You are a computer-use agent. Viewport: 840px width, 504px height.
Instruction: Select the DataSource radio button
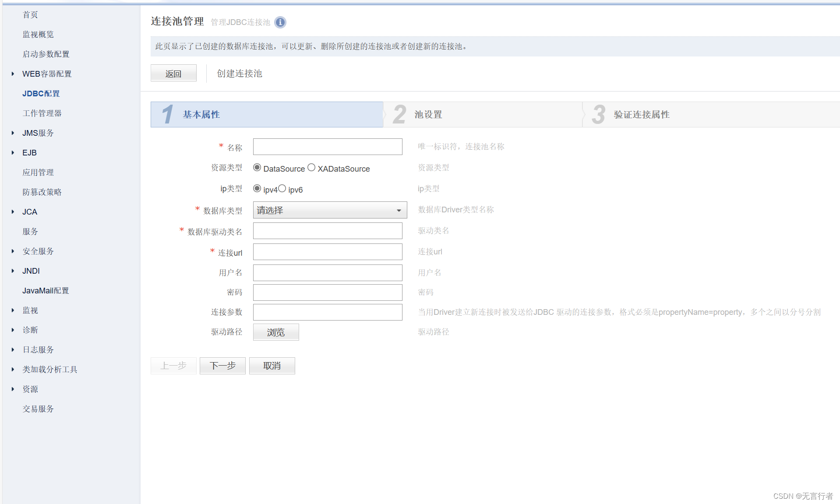[x=257, y=168]
